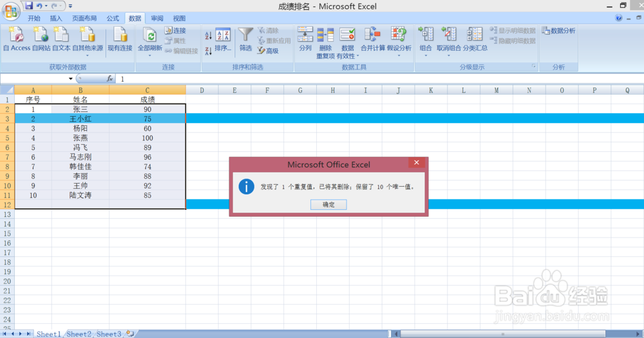Sort ascending A to Z
This screenshot has height=338, width=644.
coord(208,35)
